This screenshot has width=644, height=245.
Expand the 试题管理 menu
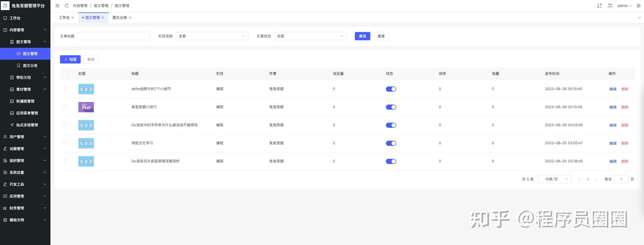coord(25,149)
